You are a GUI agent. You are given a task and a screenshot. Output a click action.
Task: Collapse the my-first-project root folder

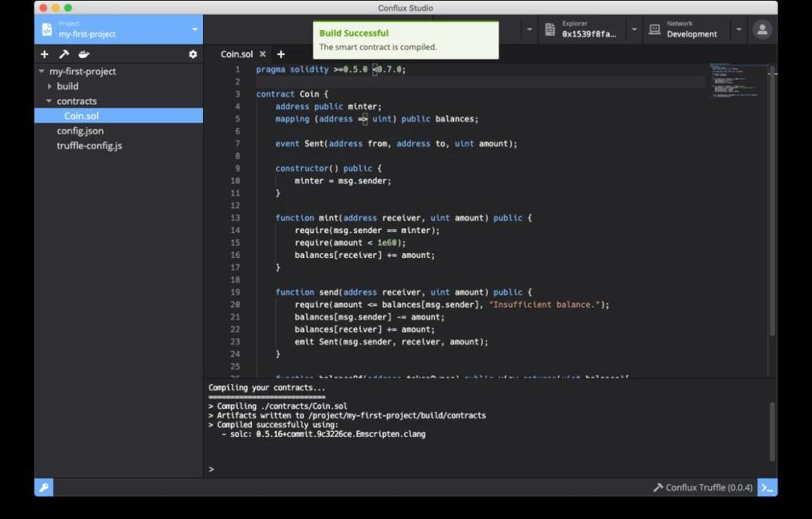point(41,71)
